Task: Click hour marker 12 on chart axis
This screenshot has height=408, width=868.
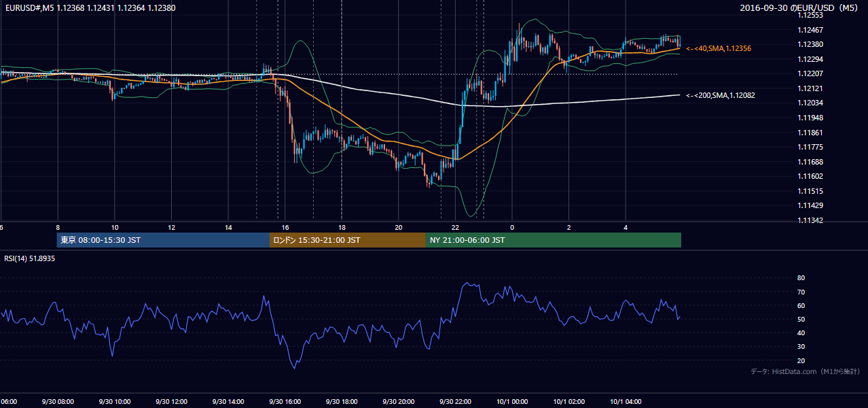Action: coord(172,228)
